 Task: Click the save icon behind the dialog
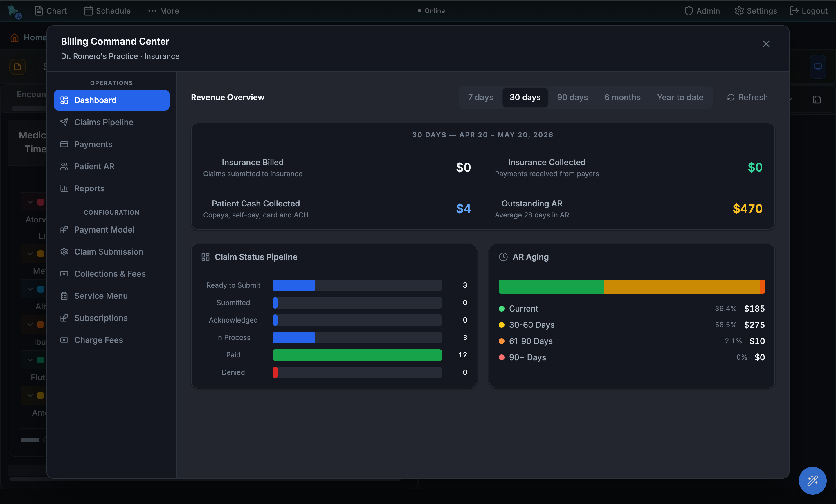pyautogui.click(x=817, y=100)
